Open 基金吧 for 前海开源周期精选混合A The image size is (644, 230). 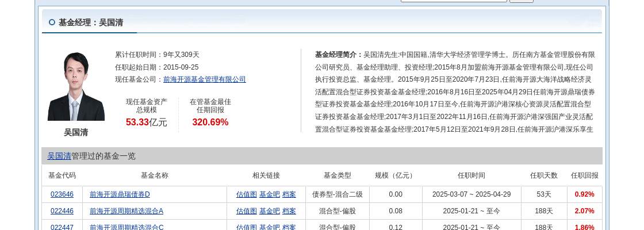point(270,211)
